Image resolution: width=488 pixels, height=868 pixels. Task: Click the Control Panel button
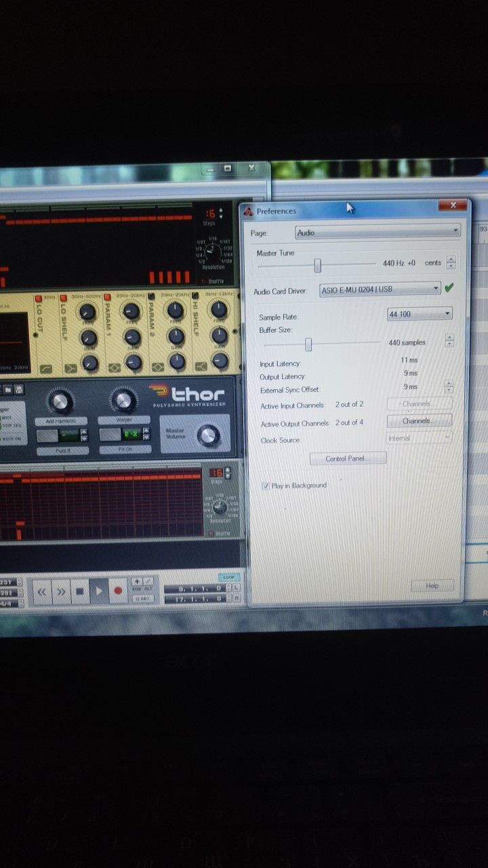click(x=348, y=458)
